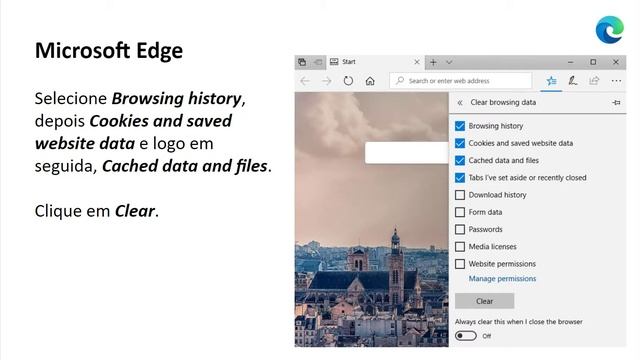Viewport: 640px width, 360px height.
Task: Close the Start tab
Action: click(417, 62)
